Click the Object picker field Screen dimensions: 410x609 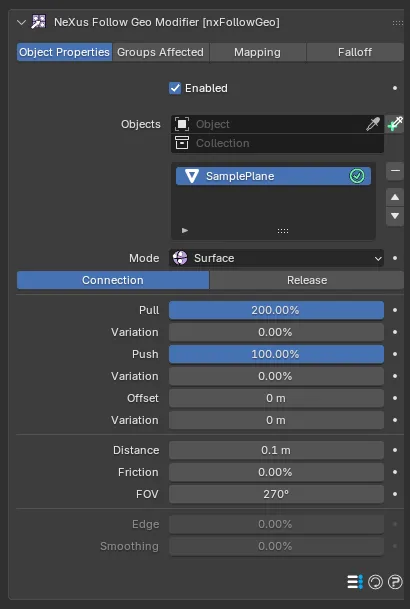277,124
